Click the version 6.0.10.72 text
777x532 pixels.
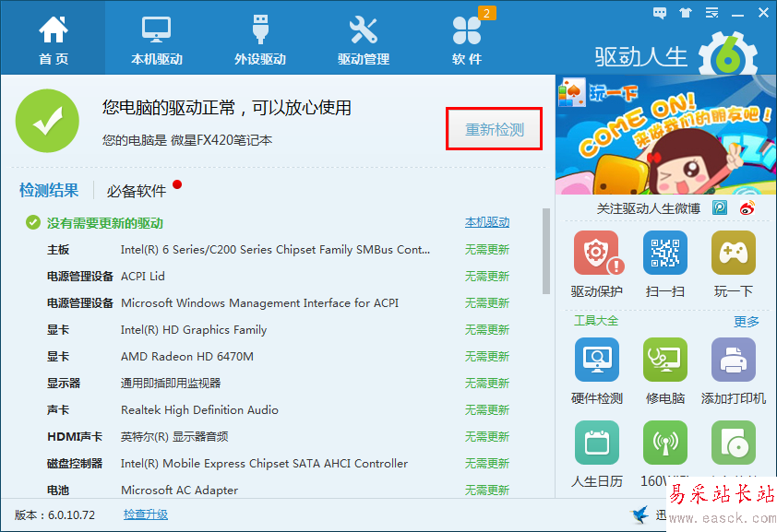click(54, 514)
